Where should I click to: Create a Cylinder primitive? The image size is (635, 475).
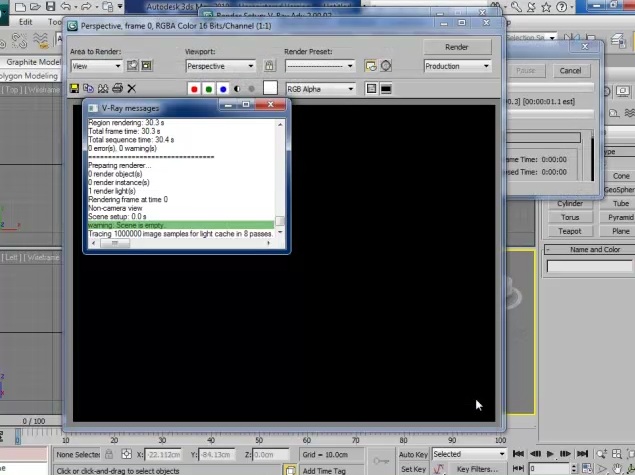570,203
